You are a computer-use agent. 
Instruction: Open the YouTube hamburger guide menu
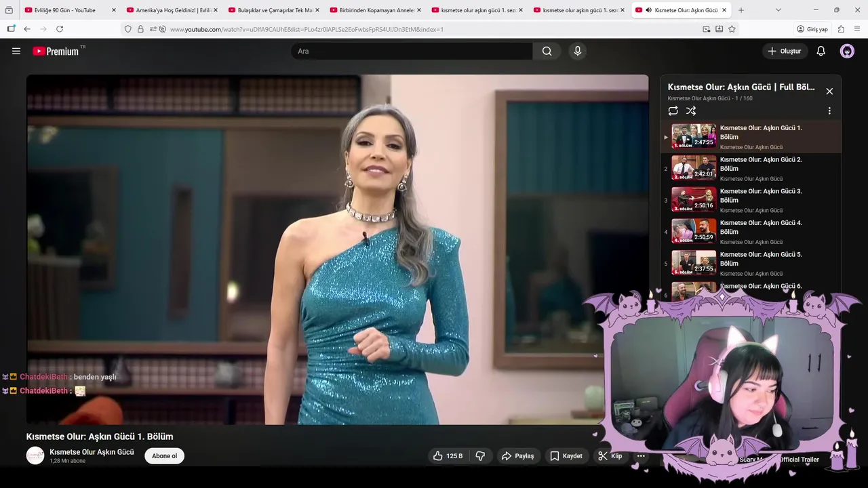[x=16, y=51]
